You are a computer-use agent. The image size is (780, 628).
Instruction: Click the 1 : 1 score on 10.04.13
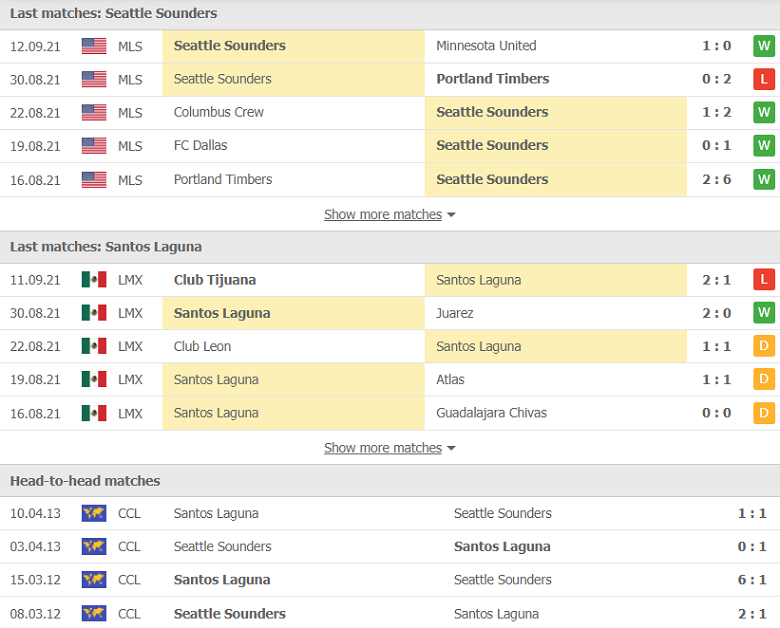752,513
